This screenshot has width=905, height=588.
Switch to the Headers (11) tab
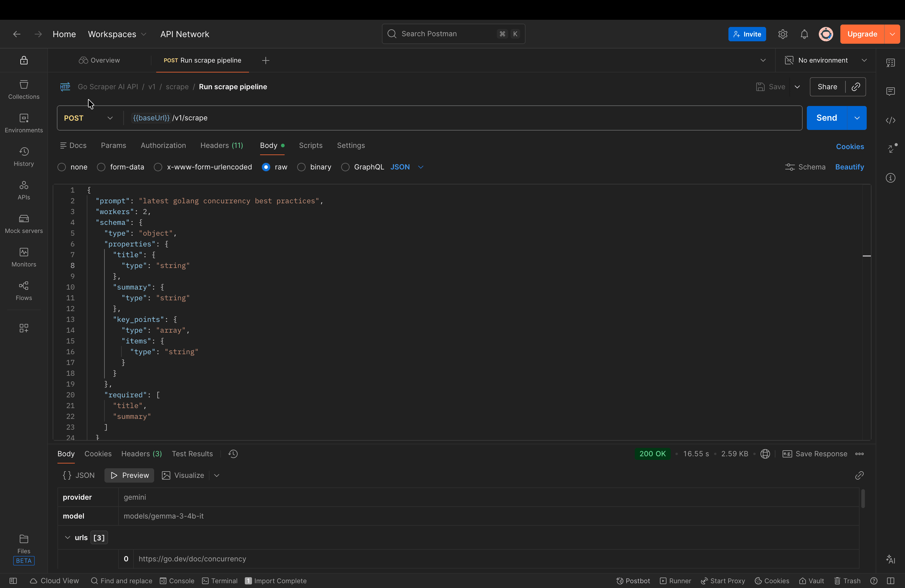(x=222, y=145)
